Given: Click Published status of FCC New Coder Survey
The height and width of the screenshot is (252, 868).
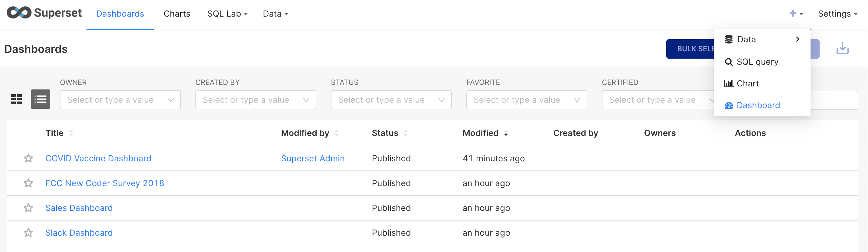Looking at the screenshot, I should [391, 183].
